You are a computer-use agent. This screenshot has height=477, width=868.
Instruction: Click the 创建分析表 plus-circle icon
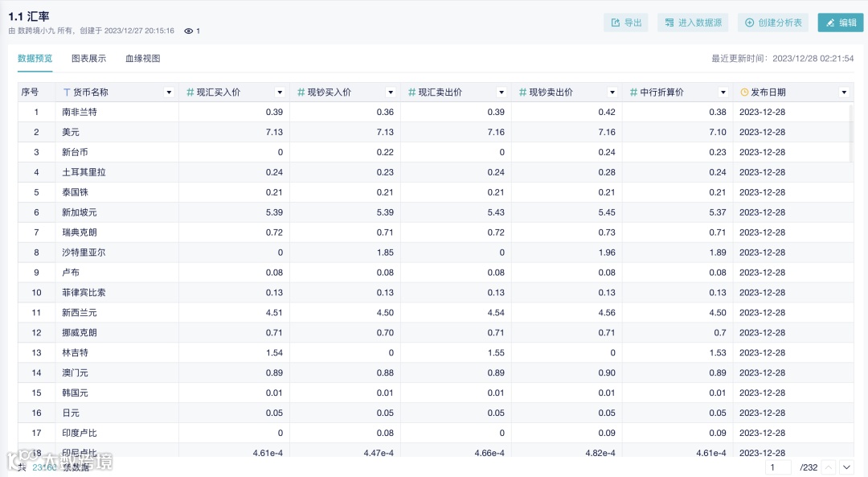tap(747, 23)
